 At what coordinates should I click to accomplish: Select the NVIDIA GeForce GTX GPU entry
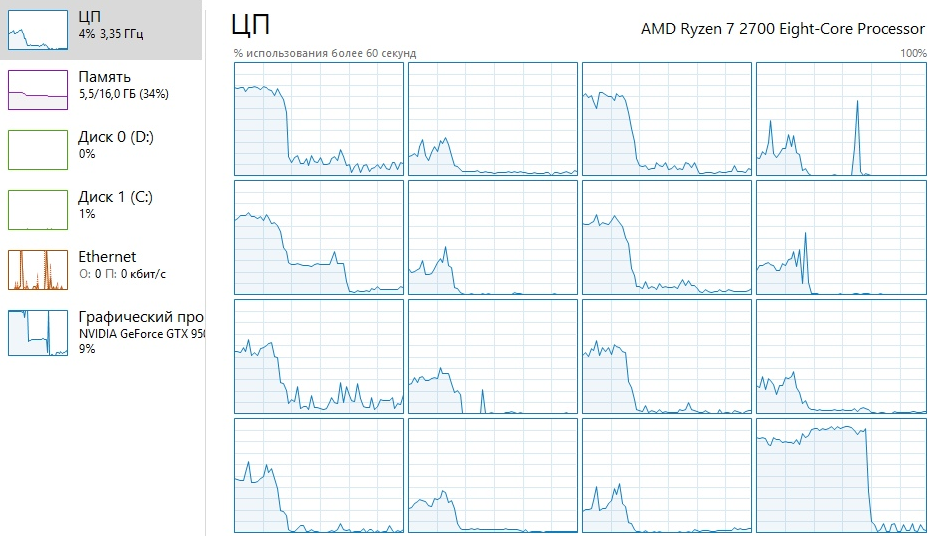(141, 333)
